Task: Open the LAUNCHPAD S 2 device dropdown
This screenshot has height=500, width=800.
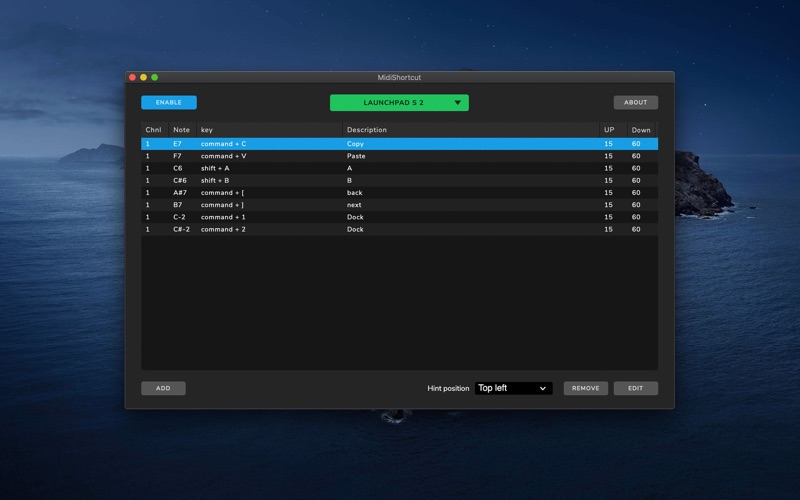Action: pos(399,103)
